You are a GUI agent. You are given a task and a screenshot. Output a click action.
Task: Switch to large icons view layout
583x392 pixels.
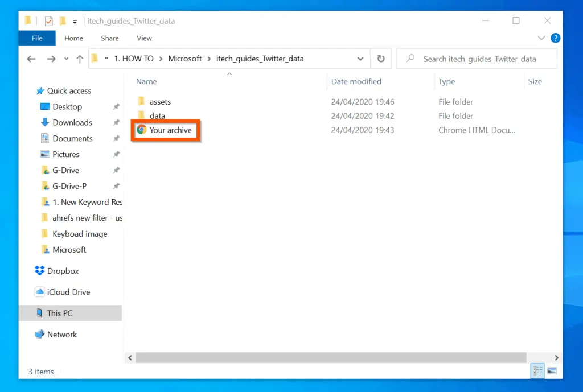552,371
